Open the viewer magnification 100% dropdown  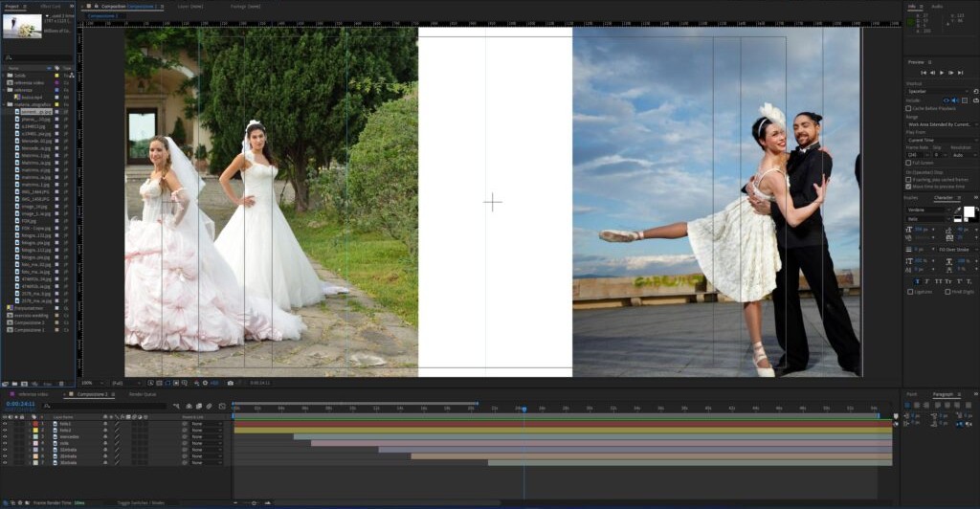(x=93, y=383)
